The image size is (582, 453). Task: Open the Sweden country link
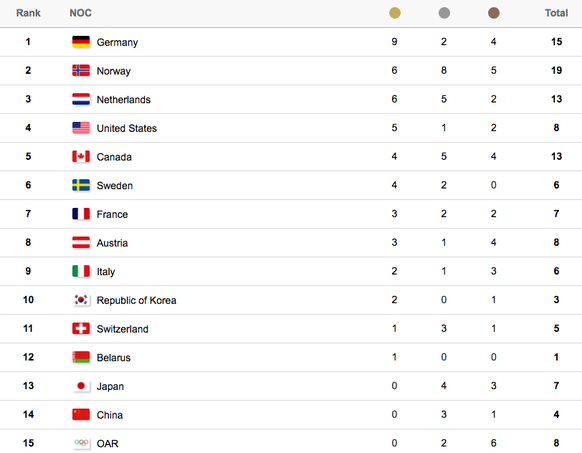point(115,185)
